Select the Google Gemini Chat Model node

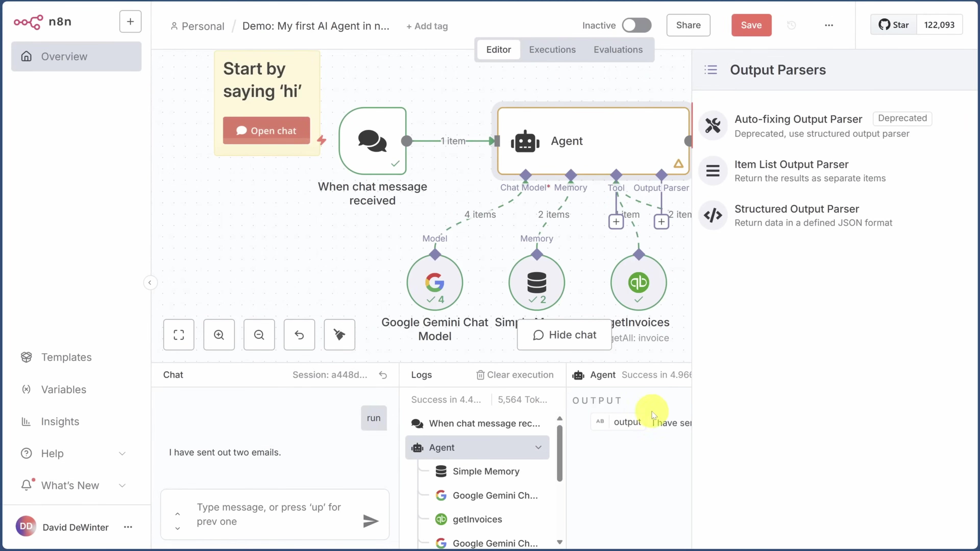434,283
